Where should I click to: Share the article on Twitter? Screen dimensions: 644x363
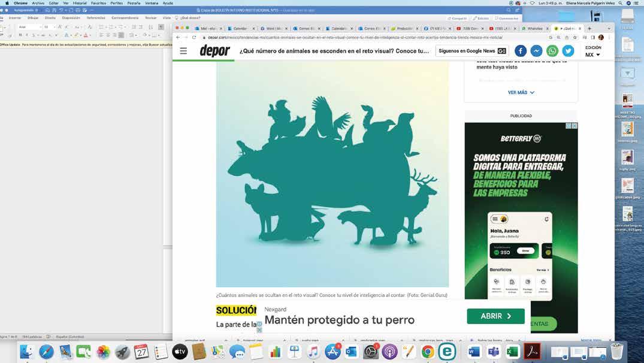[568, 51]
